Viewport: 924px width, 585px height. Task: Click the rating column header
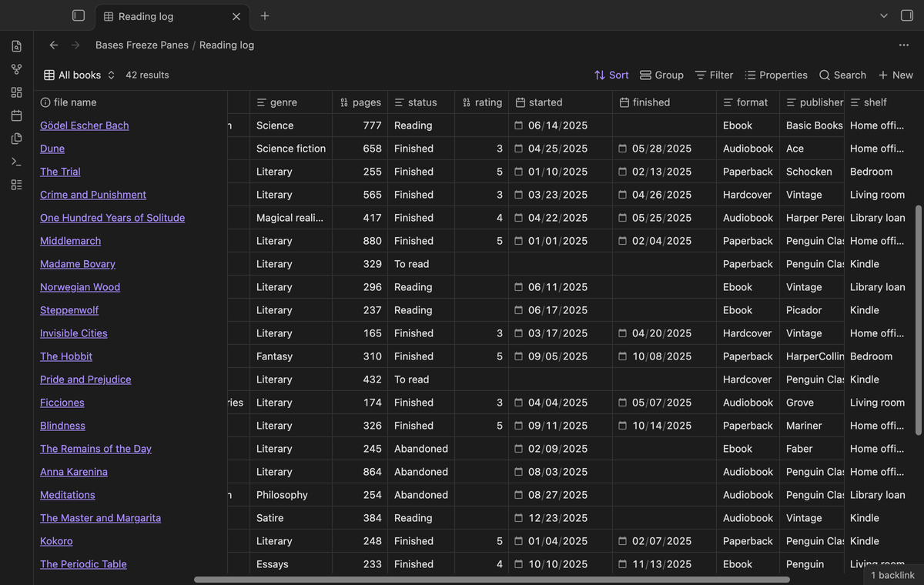click(482, 102)
